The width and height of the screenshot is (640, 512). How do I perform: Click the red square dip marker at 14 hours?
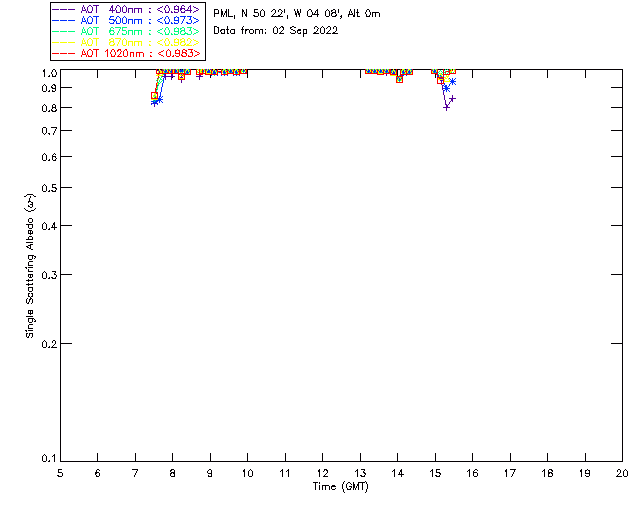point(400,80)
